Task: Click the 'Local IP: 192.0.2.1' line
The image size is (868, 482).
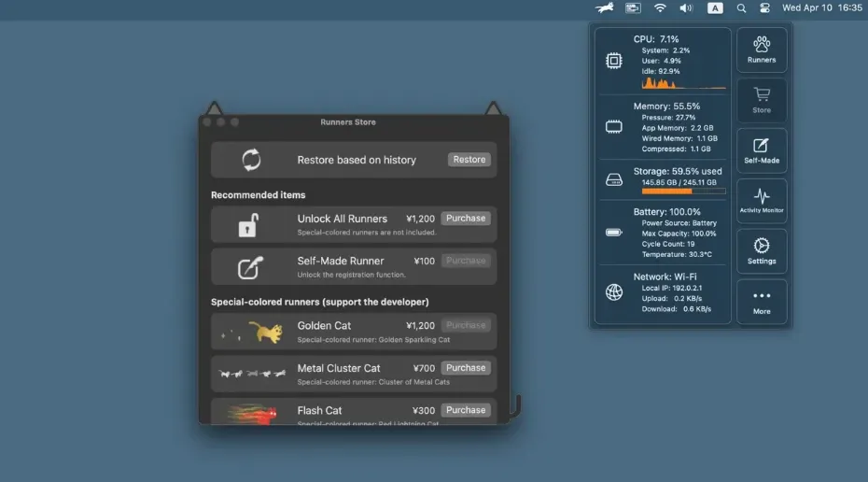Action: pos(671,288)
